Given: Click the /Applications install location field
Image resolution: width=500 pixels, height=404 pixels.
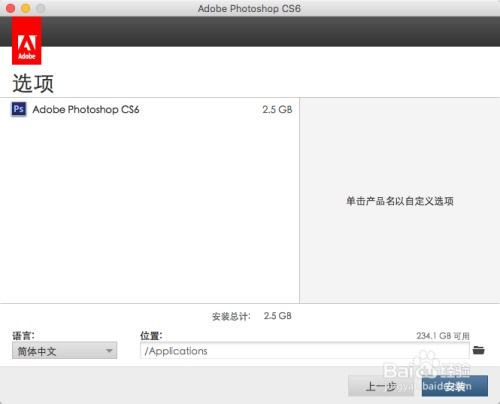Looking at the screenshot, I should tap(305, 351).
